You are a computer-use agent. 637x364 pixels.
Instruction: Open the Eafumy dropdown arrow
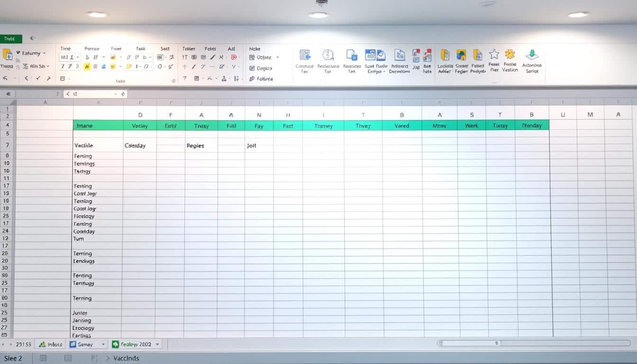coord(44,54)
